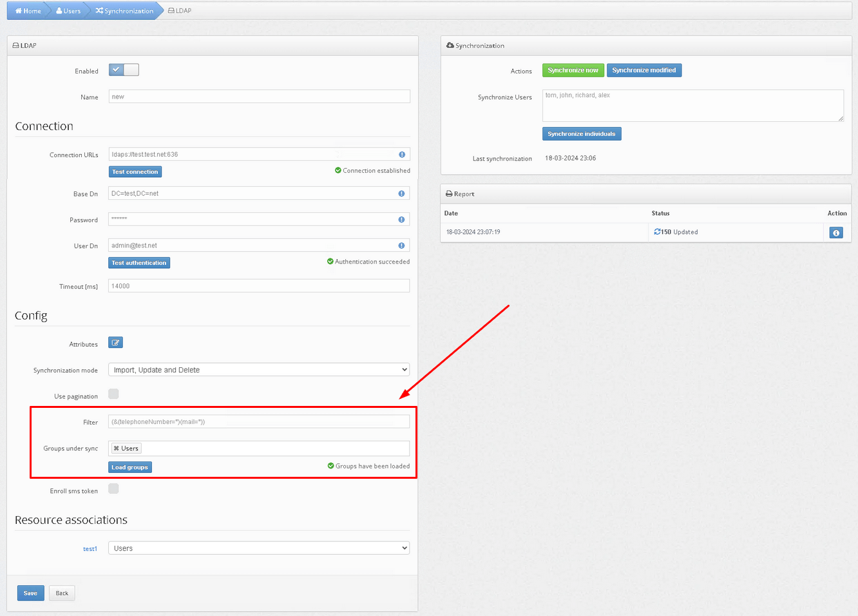Click Test authentication button
Screen dimensions: 858x616
click(x=139, y=263)
